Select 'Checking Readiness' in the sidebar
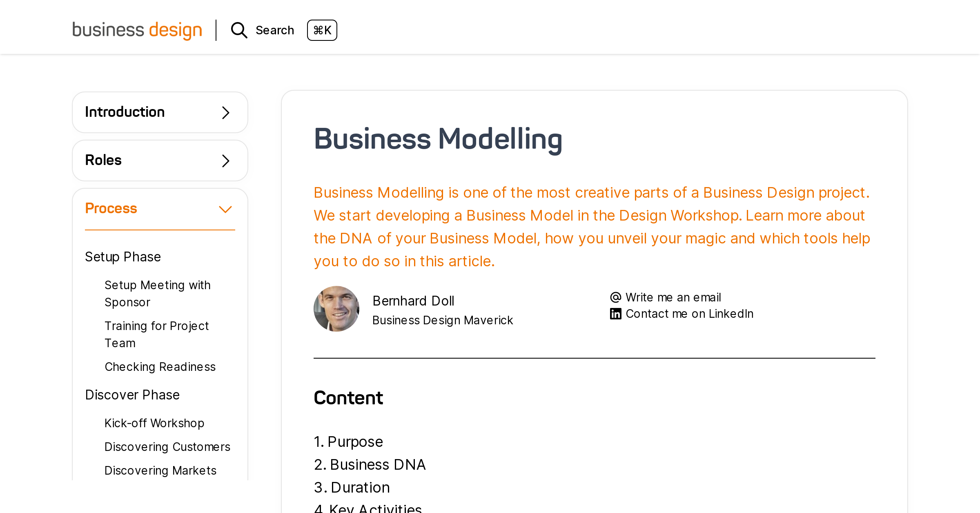This screenshot has height=513, width=980. (160, 367)
